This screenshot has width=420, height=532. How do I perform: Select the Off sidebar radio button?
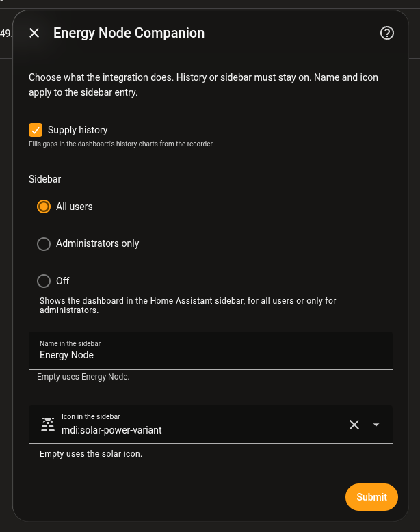click(x=44, y=281)
